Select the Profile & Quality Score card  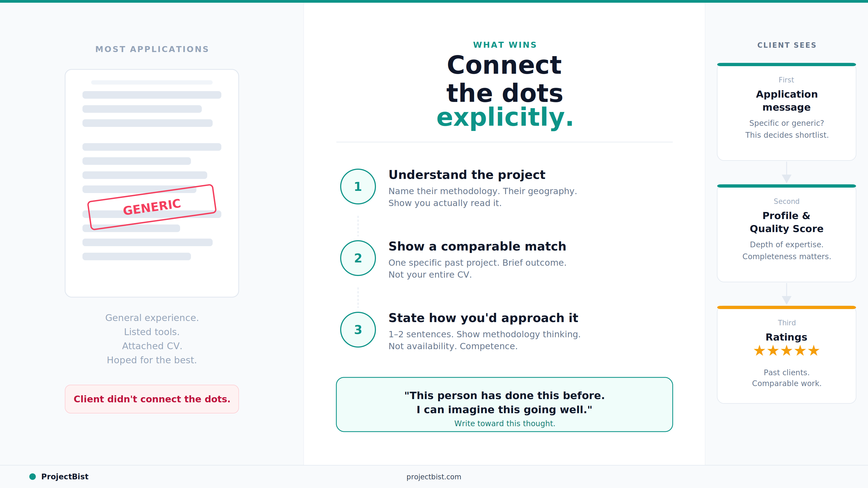point(786,233)
